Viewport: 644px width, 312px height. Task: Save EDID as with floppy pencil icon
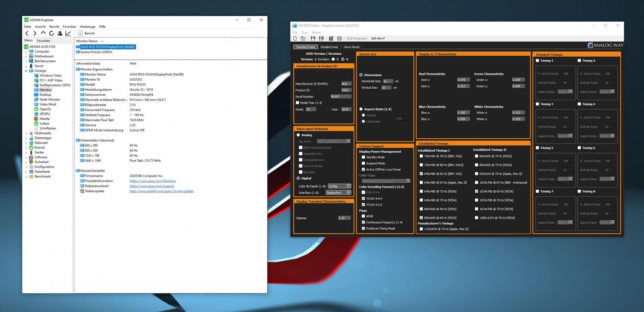point(321,38)
